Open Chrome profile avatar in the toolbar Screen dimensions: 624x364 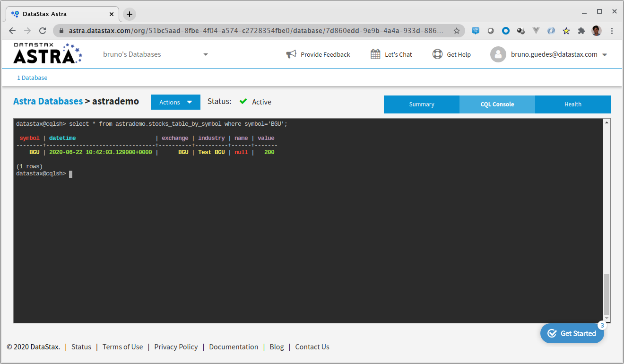click(x=597, y=31)
